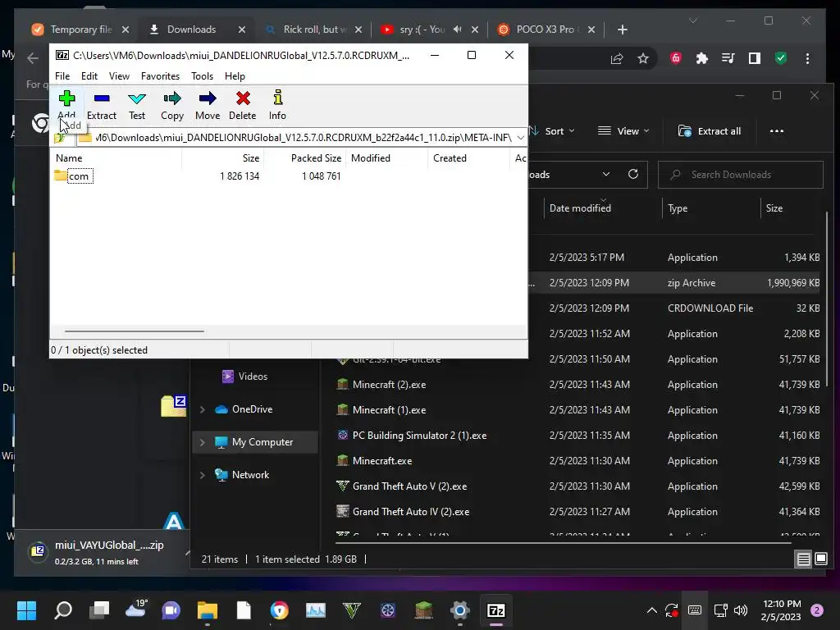The height and width of the screenshot is (630, 840).
Task: Click Extract all in File Explorer
Action: click(x=710, y=131)
